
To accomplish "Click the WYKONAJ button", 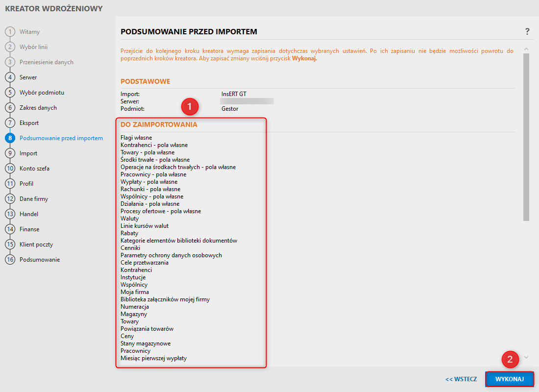I will click(510, 379).
